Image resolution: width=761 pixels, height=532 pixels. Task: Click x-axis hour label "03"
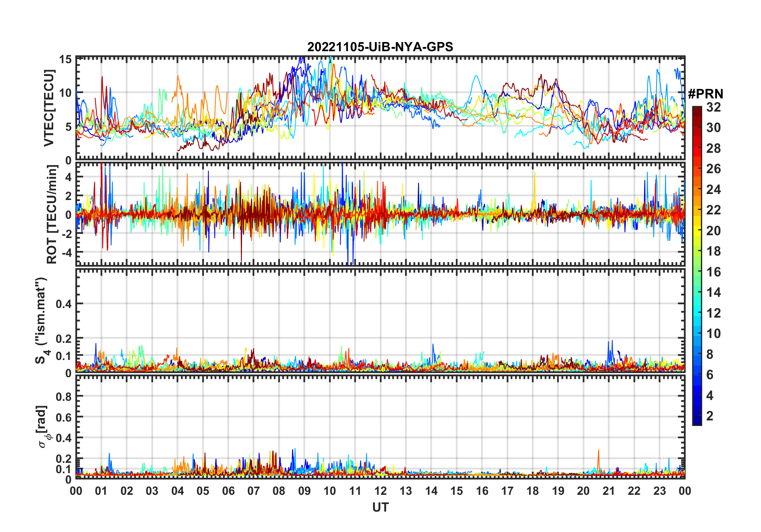click(x=152, y=491)
